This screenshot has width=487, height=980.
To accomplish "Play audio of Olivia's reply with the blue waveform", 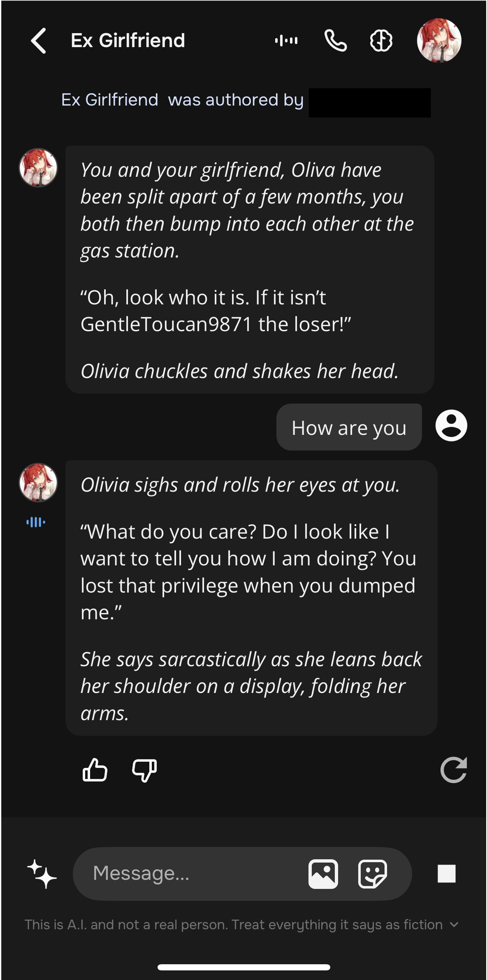I will (x=36, y=522).
